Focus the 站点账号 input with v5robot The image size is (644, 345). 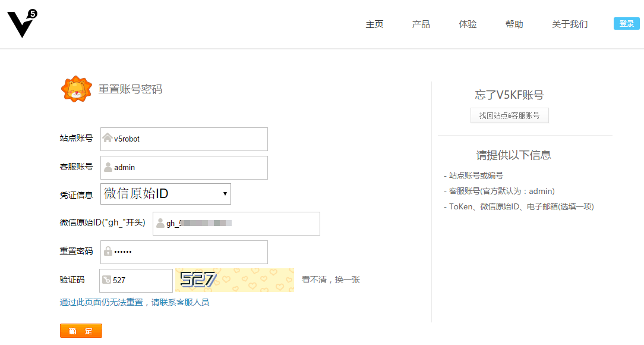point(184,139)
